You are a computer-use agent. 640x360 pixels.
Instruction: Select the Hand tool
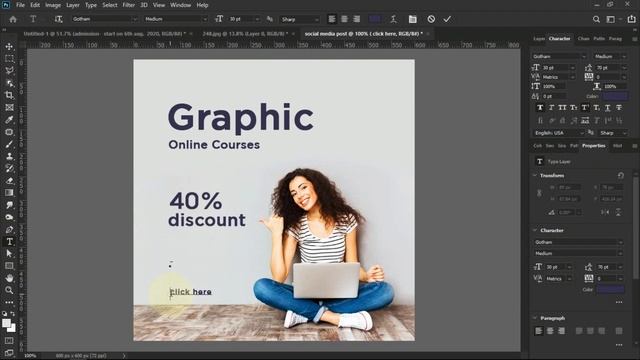click(9, 278)
